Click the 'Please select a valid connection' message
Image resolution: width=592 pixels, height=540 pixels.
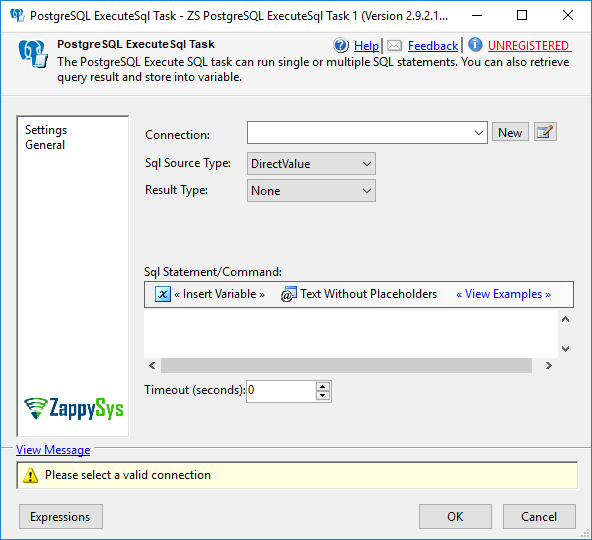point(128,475)
